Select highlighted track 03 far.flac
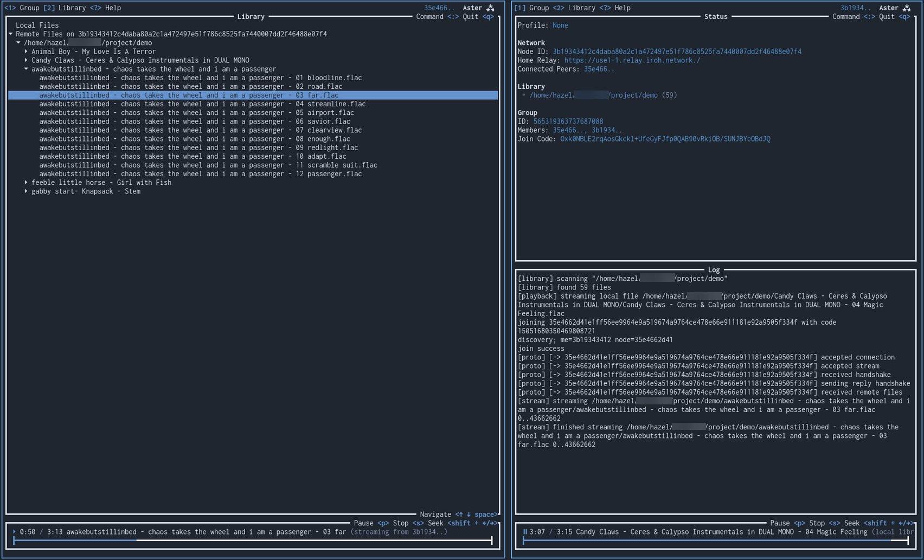Image resolution: width=924 pixels, height=560 pixels. [x=253, y=95]
